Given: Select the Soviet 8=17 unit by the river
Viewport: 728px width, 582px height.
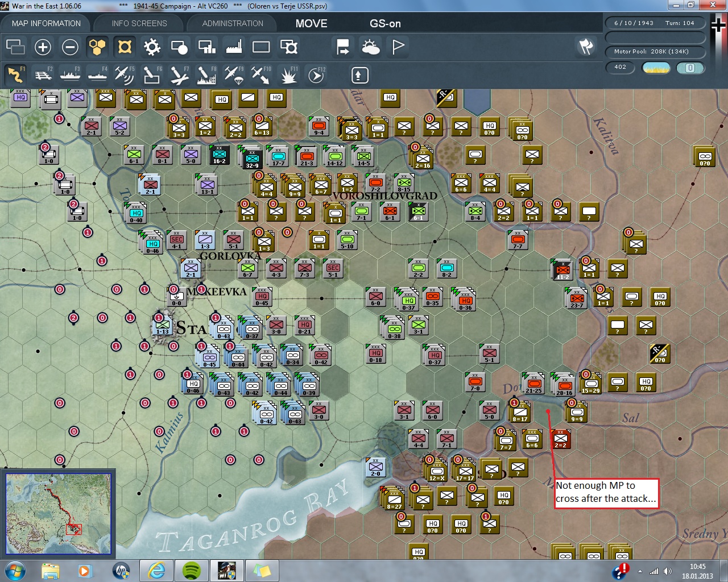Looking at the screenshot, I should tap(520, 413).
